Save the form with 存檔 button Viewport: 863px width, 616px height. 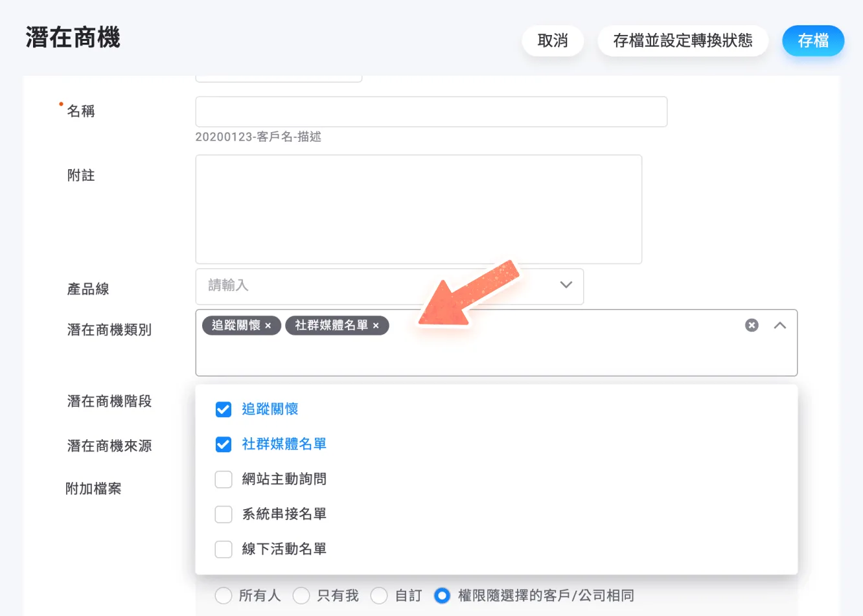click(x=813, y=41)
